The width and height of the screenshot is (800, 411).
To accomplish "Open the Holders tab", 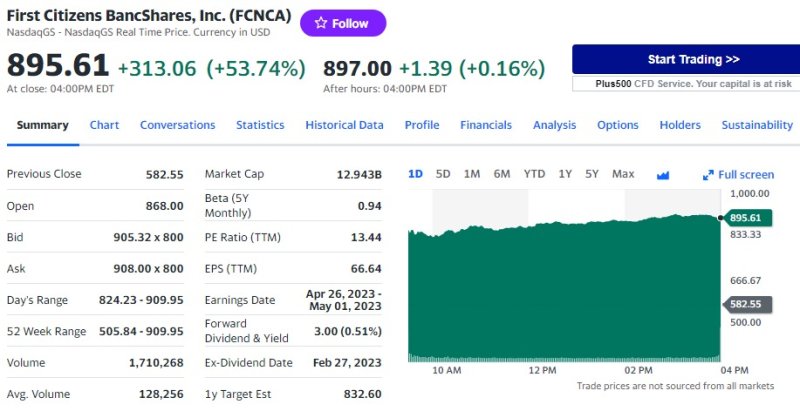I will pos(680,125).
